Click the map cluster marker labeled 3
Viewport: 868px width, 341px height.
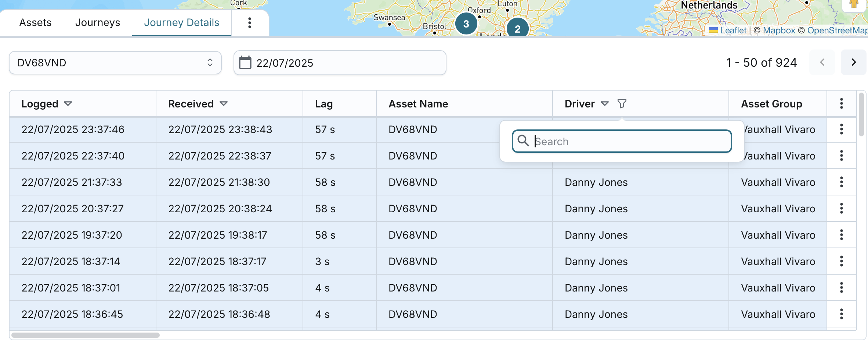pos(466,24)
